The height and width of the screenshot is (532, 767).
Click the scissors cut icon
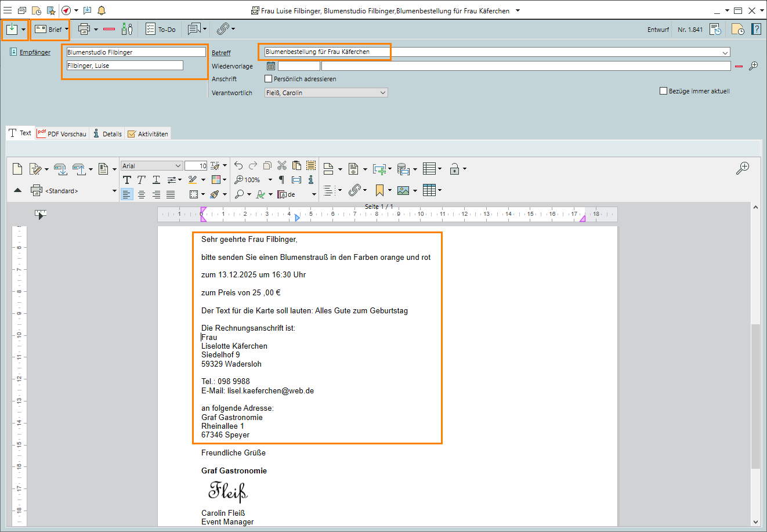282,166
